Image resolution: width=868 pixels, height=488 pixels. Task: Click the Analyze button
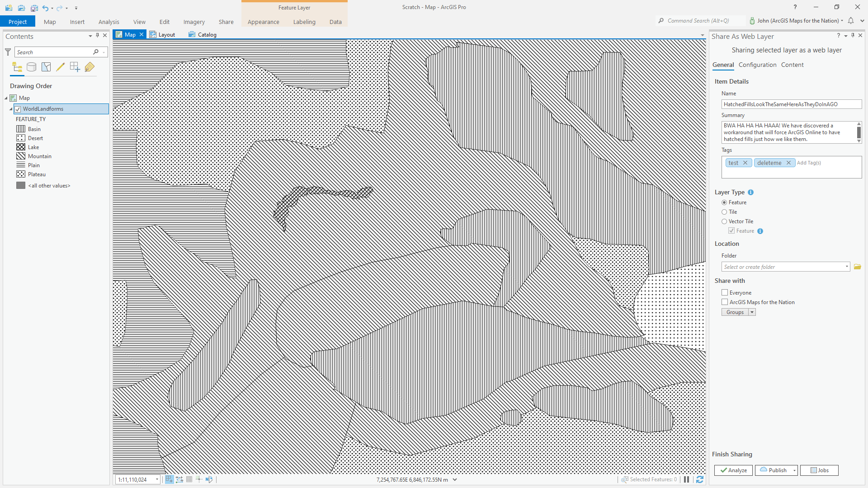pos(733,470)
